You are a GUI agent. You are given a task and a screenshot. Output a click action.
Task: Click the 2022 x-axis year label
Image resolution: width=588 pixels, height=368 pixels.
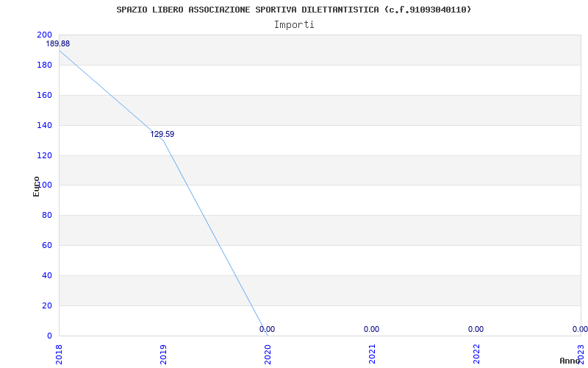tap(476, 355)
